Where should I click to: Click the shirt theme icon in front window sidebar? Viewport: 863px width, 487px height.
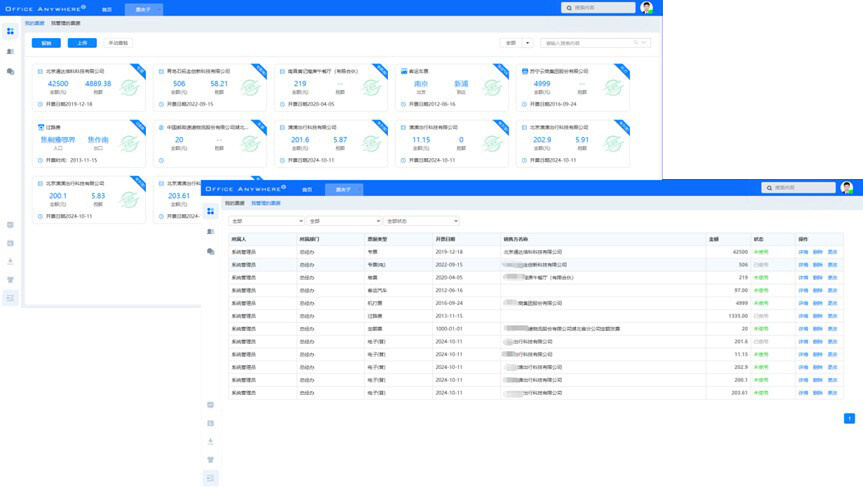(211, 460)
